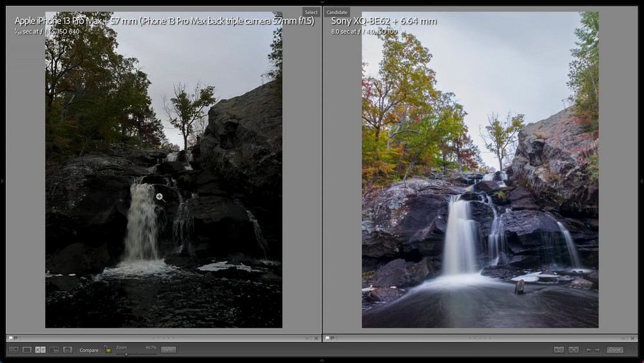Click the Make Select icon

573,349
